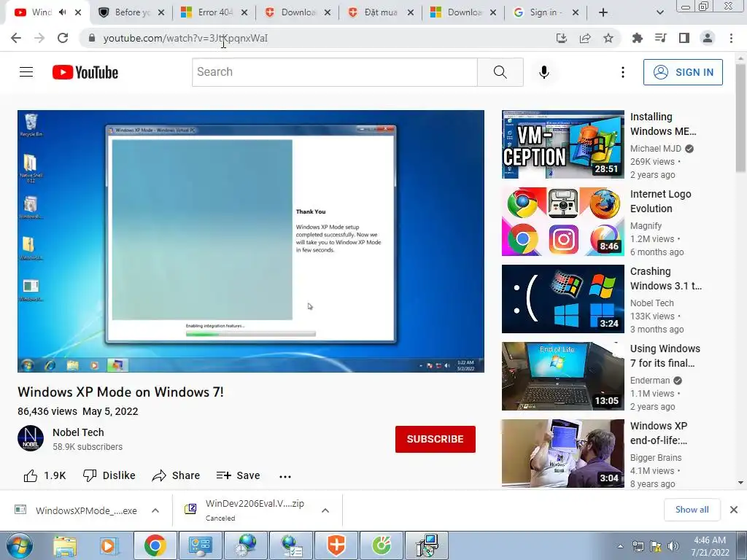
Task: Bookmark this page with star icon
Action: [x=608, y=38]
